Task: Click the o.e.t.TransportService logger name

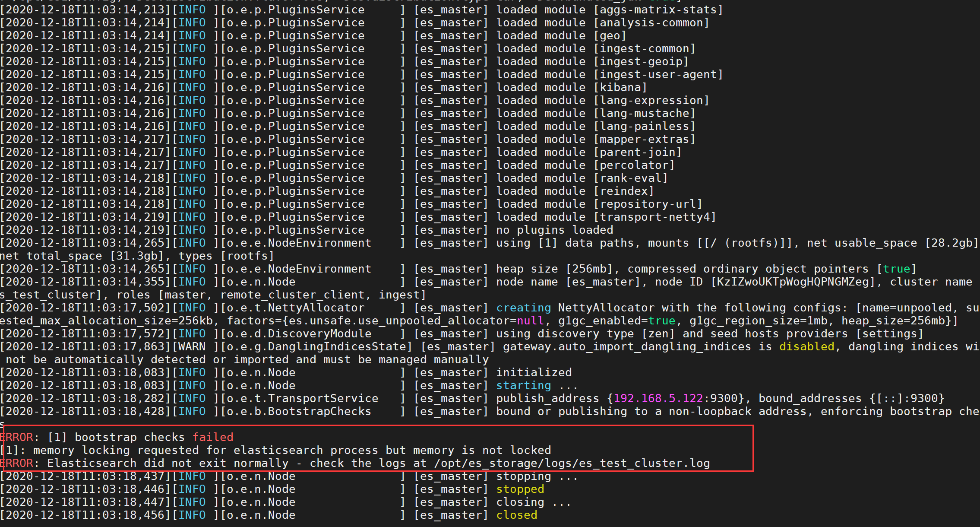Action: (x=303, y=398)
